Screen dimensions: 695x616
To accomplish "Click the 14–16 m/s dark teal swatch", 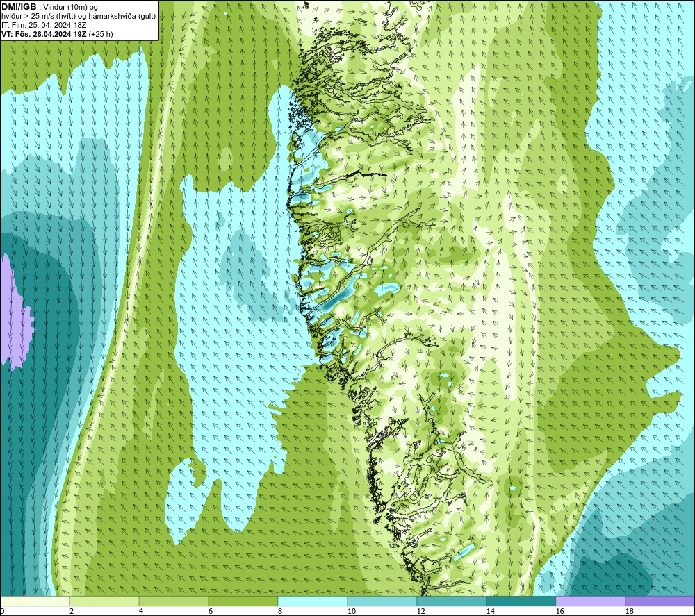I will pyautogui.click(x=521, y=601).
